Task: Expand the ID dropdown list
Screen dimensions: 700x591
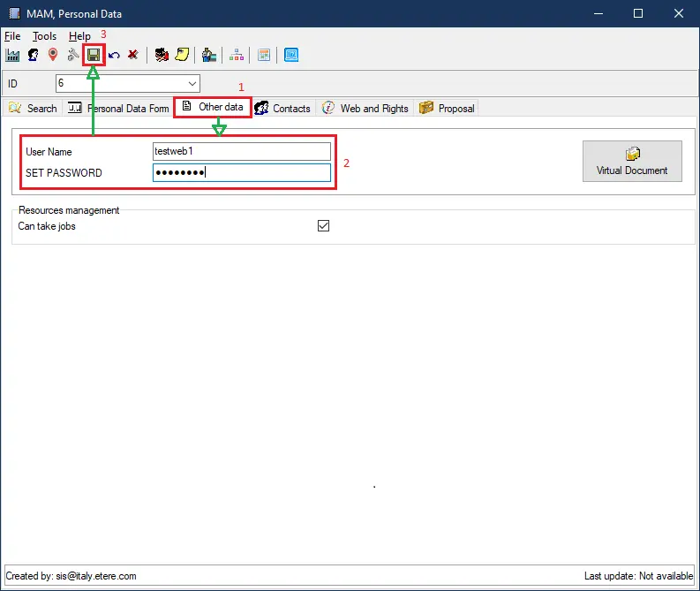Action: pyautogui.click(x=192, y=84)
